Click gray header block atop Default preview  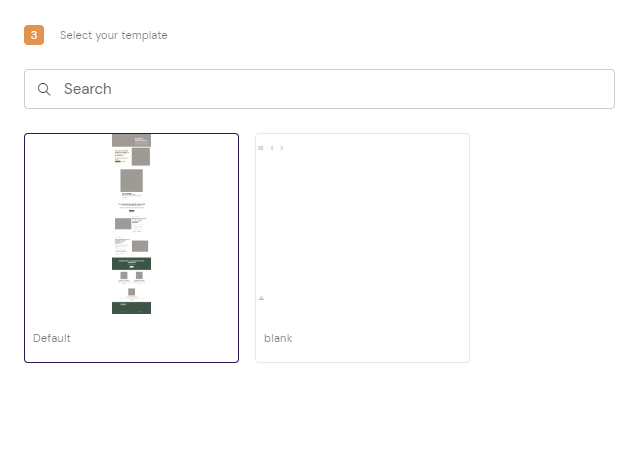tap(131, 140)
